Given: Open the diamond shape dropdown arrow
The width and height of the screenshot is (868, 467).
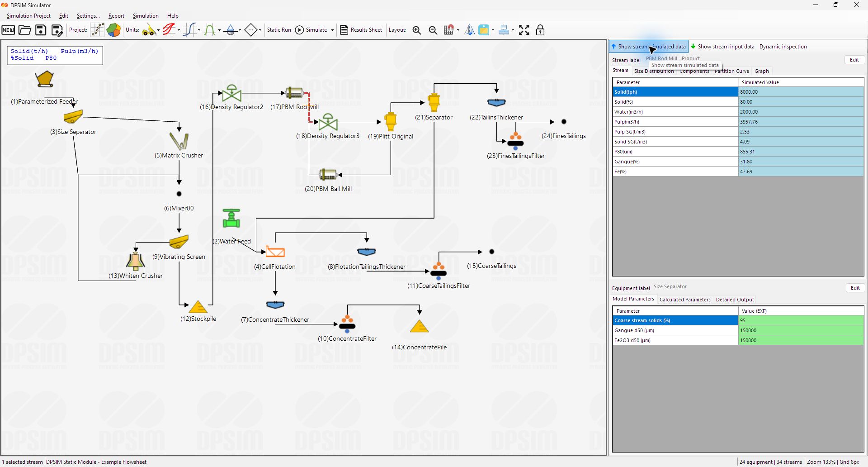Looking at the screenshot, I should click(x=260, y=30).
